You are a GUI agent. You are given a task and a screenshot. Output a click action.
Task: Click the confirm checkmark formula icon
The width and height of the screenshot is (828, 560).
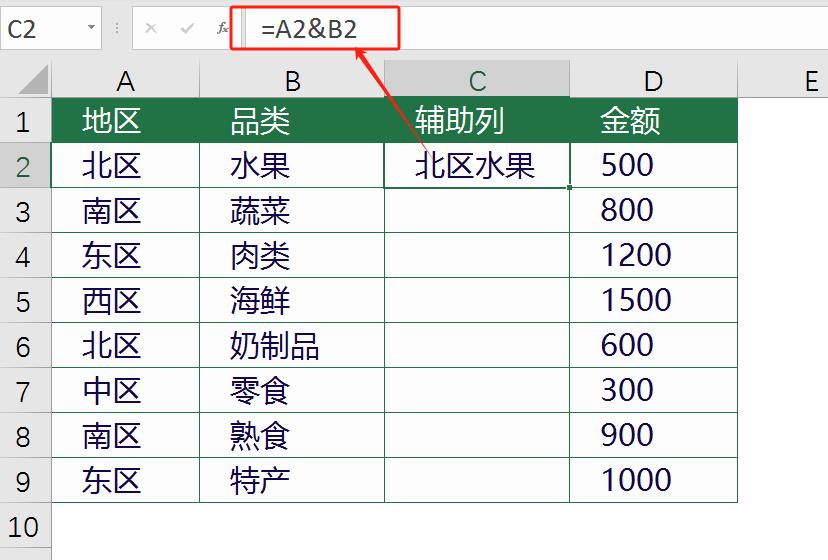pyautogui.click(x=187, y=28)
